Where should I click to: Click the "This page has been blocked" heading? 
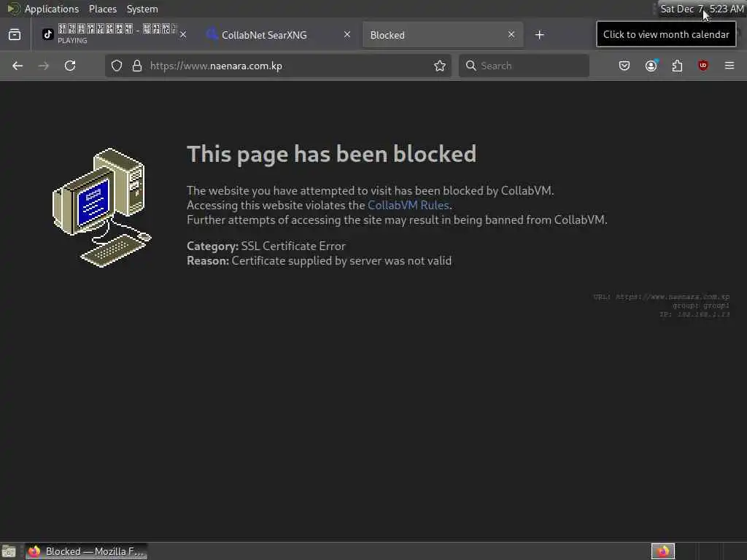tap(332, 154)
